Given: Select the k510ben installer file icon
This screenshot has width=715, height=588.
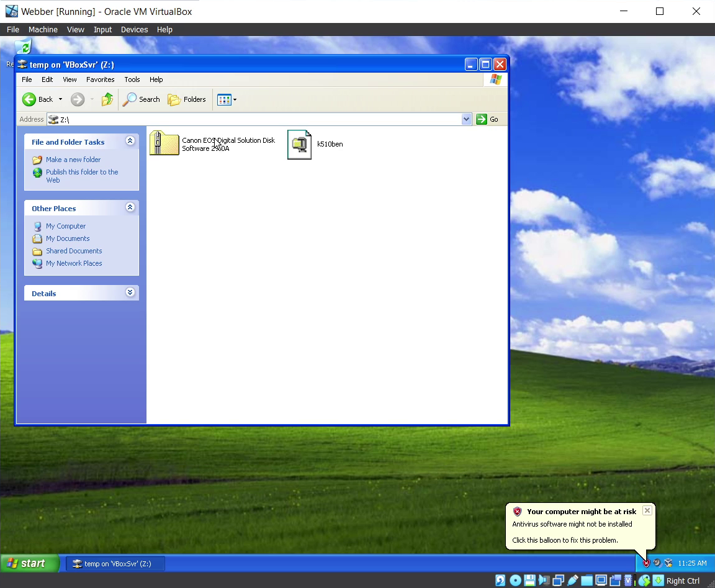Looking at the screenshot, I should point(299,144).
